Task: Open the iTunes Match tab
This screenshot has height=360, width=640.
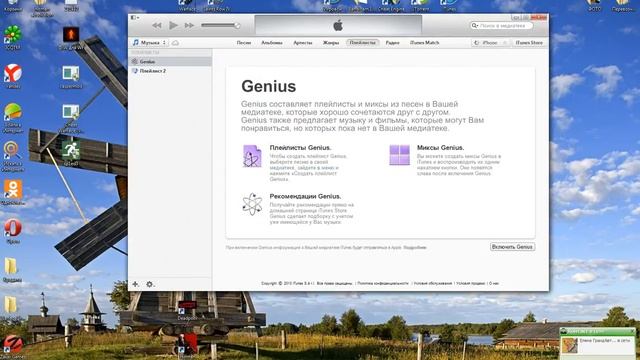Action: (x=424, y=42)
